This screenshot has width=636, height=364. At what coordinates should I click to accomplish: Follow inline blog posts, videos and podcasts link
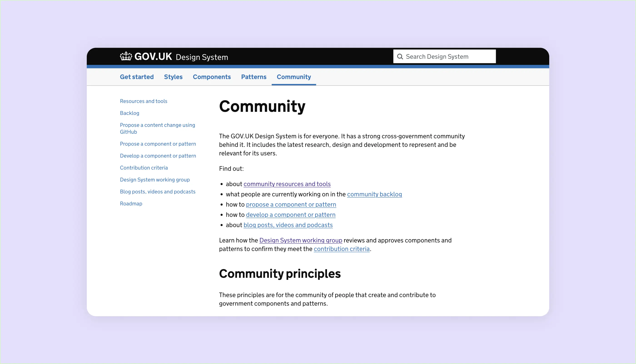288,225
